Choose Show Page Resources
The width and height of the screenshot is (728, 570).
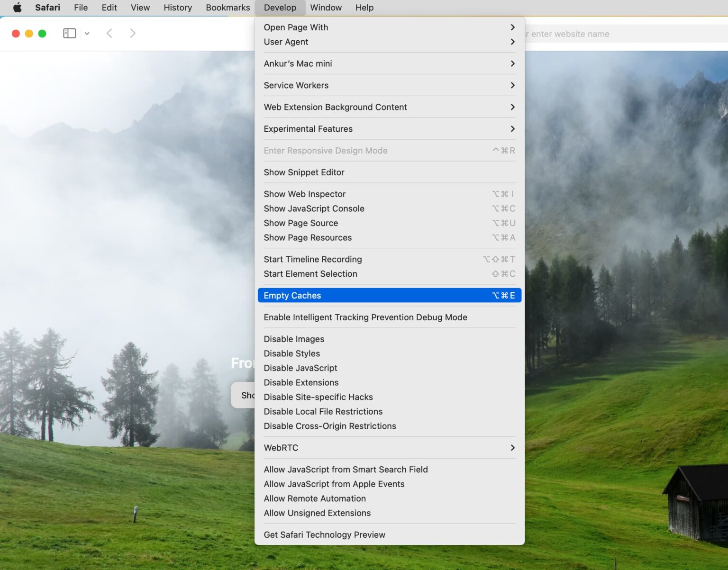390,237
